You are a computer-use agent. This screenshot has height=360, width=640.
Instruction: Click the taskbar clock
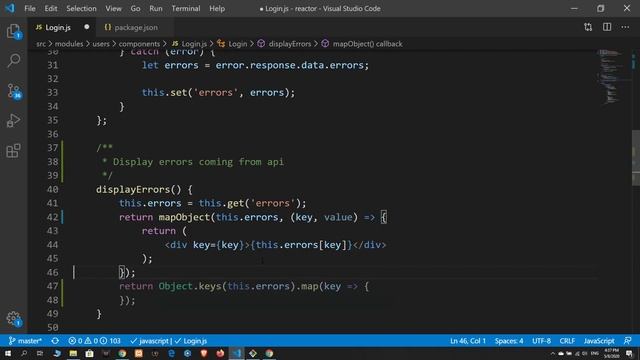611,353
